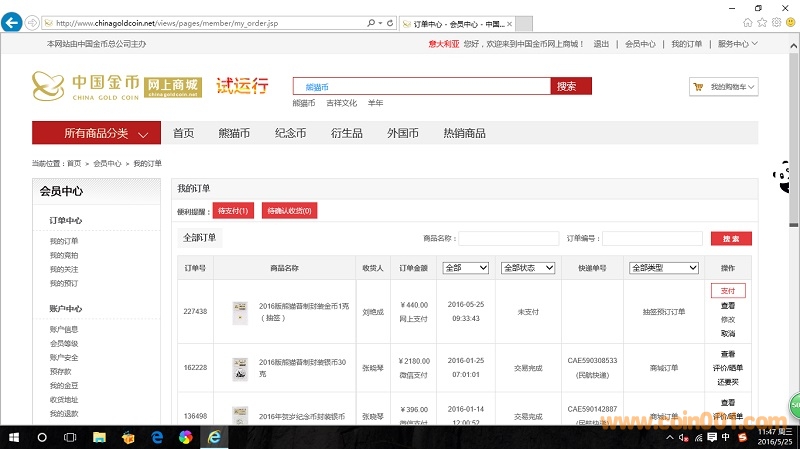The height and width of the screenshot is (449, 800).
Task: Open Microsoft Edge from the taskbar
Action: click(x=157, y=437)
